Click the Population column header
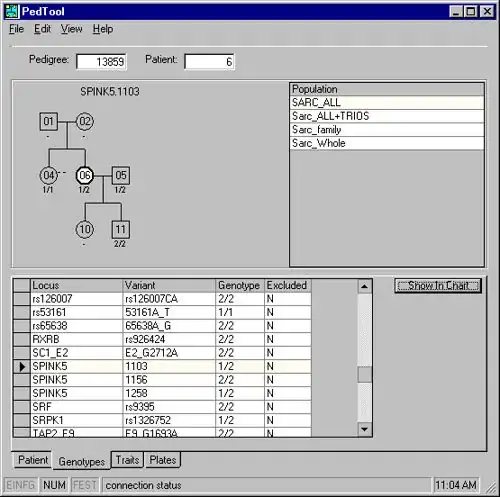The height and width of the screenshot is (497, 500). 387,89
